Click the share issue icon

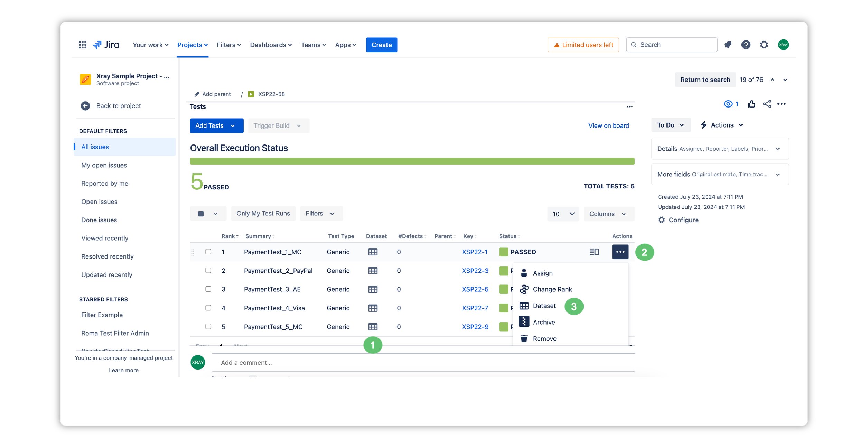click(x=767, y=104)
